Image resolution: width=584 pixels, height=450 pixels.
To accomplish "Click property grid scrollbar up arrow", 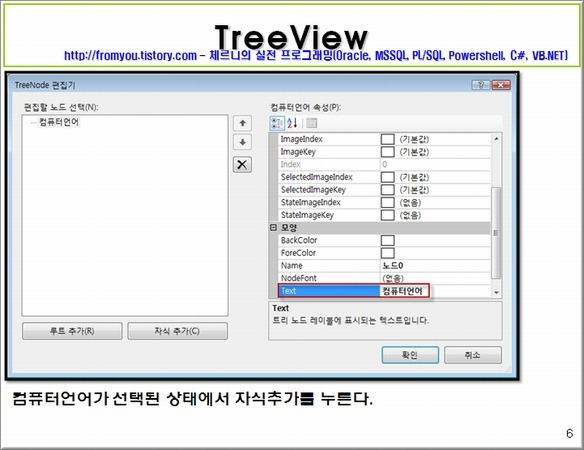I will [x=496, y=139].
